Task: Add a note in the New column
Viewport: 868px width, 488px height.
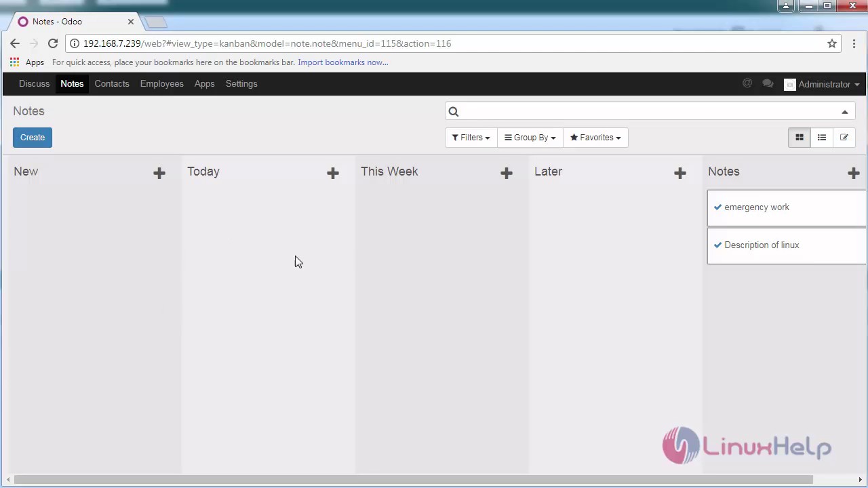Action: (159, 174)
